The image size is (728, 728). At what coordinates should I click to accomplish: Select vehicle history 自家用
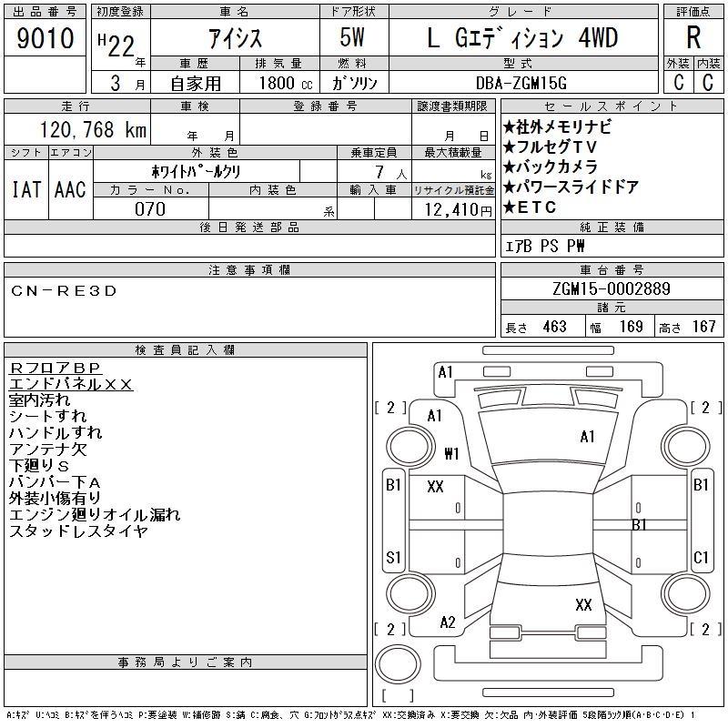pyautogui.click(x=196, y=84)
